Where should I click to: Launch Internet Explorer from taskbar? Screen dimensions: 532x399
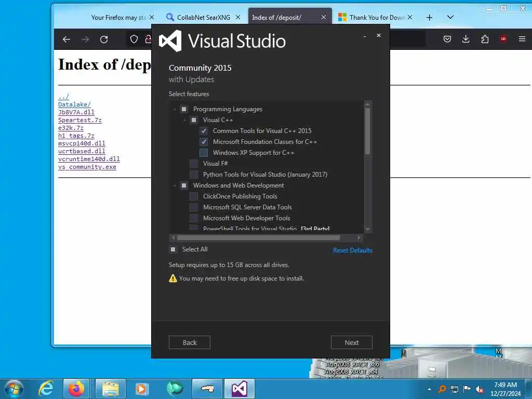pyautogui.click(x=46, y=389)
